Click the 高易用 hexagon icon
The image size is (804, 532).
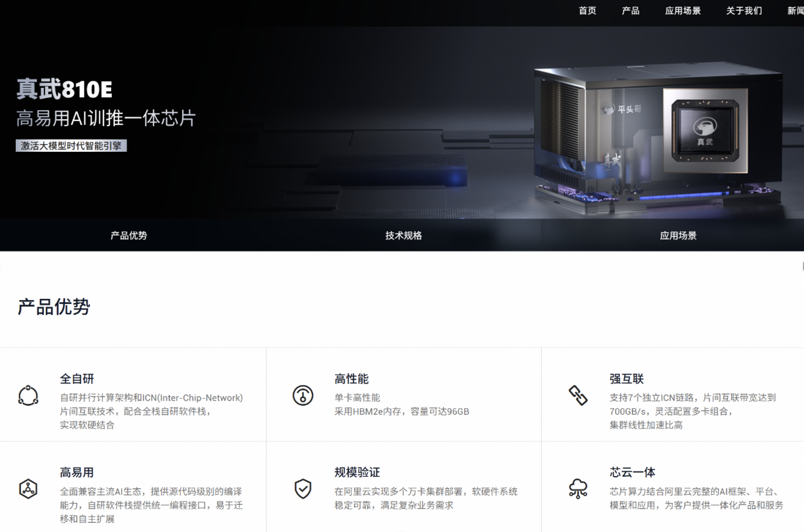28,489
